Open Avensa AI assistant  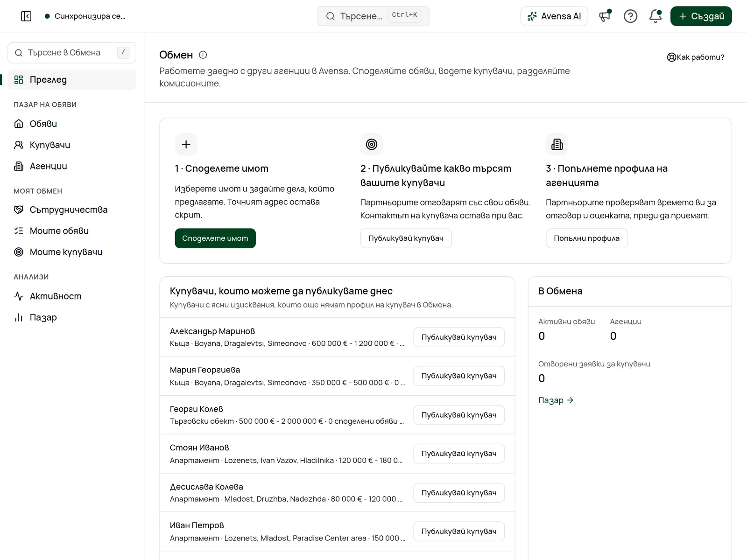click(x=554, y=16)
